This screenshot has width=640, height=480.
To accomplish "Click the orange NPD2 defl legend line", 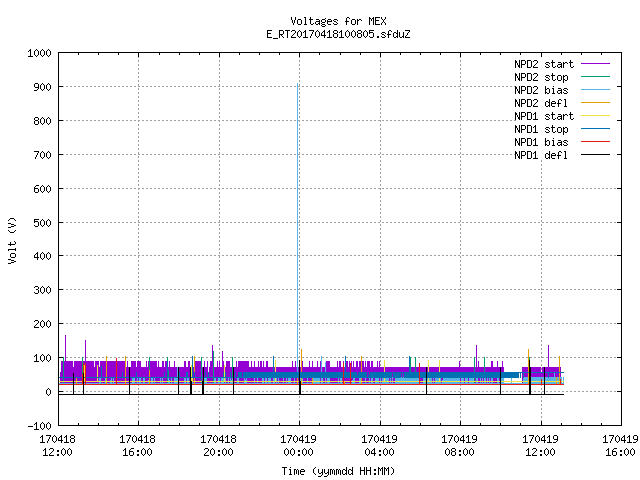I will pos(596,103).
